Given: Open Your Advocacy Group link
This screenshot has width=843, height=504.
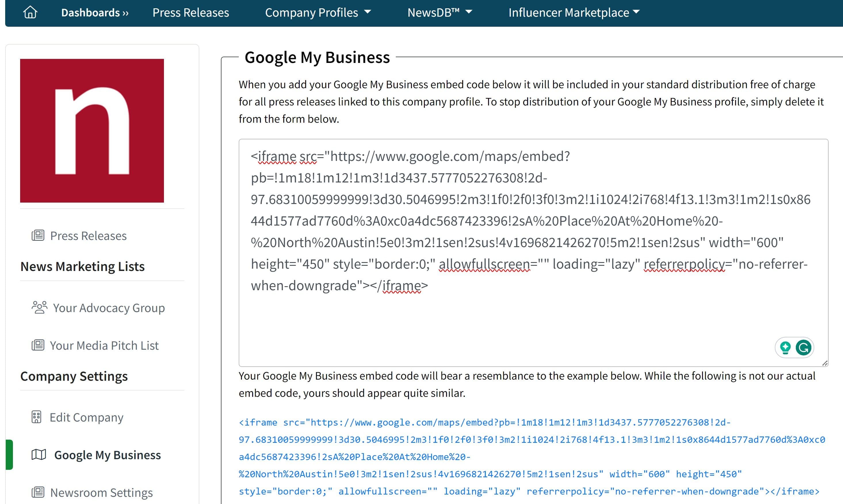Looking at the screenshot, I should pyautogui.click(x=109, y=308).
